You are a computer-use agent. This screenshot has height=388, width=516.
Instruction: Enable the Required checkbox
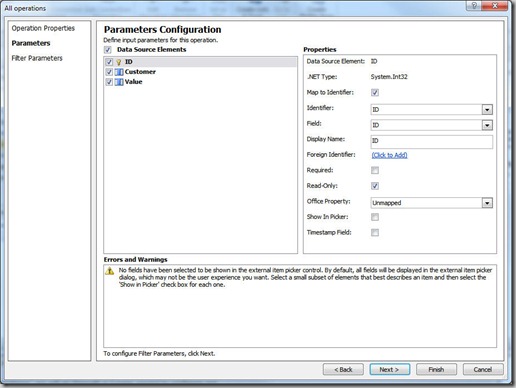coord(375,170)
